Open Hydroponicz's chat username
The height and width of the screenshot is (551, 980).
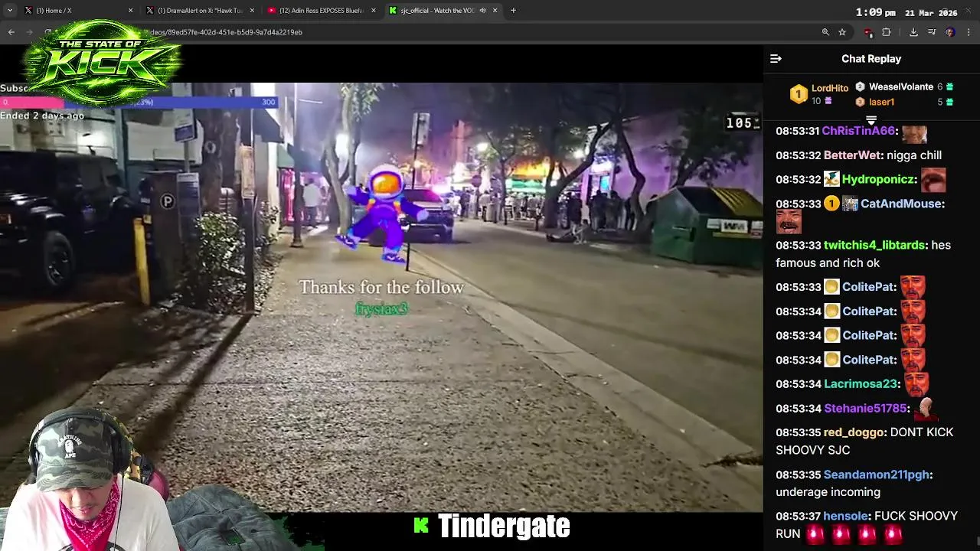click(x=879, y=179)
